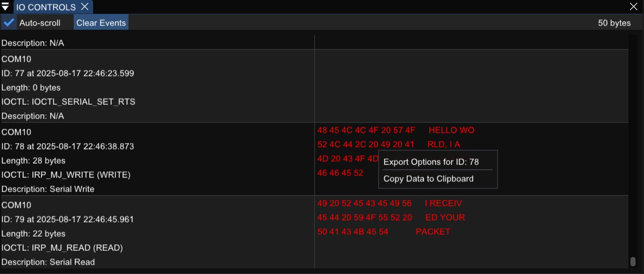Click COM10 label of event ID 78

pyautogui.click(x=16, y=132)
